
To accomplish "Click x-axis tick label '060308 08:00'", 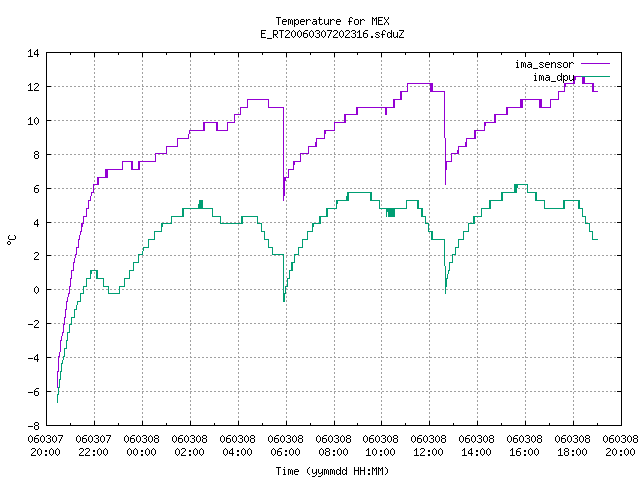I will [333, 446].
